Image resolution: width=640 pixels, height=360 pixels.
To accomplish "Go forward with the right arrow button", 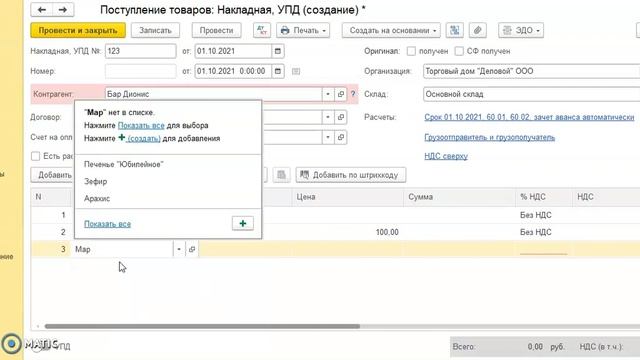I will tap(63, 10).
